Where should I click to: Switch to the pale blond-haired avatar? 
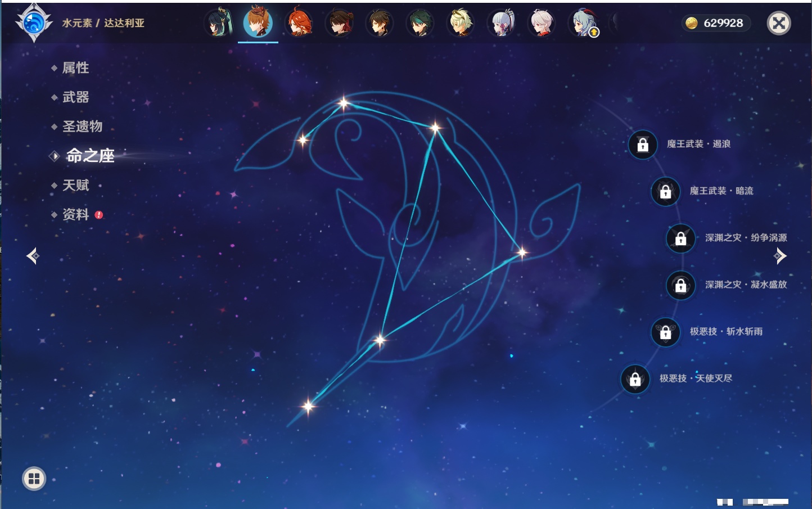461,23
